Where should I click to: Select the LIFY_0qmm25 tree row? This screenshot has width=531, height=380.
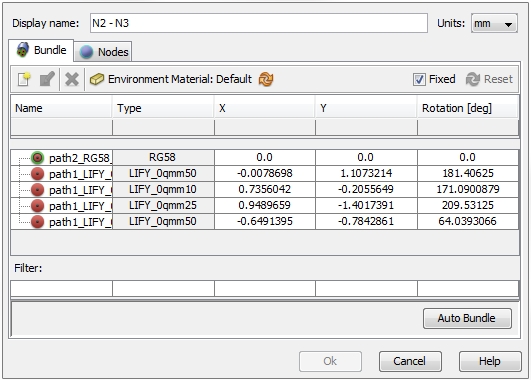pyautogui.click(x=264, y=205)
